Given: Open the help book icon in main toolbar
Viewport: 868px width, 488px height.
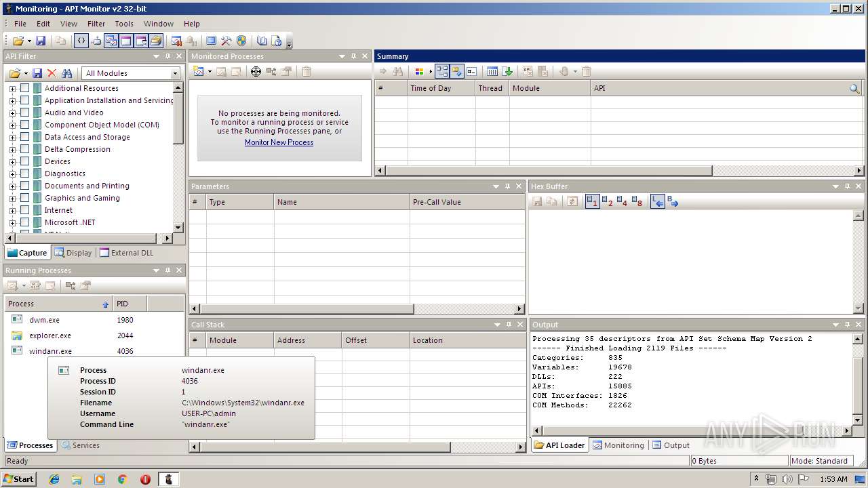Looking at the screenshot, I should (262, 41).
